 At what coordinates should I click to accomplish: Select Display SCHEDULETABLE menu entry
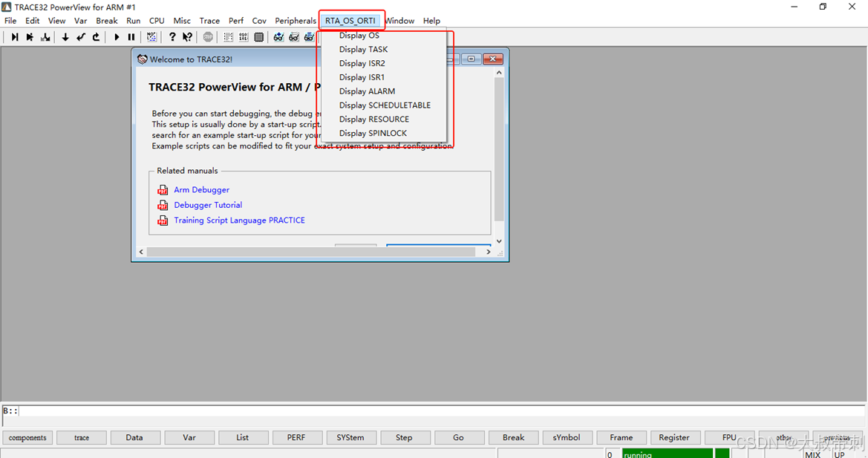click(x=385, y=105)
